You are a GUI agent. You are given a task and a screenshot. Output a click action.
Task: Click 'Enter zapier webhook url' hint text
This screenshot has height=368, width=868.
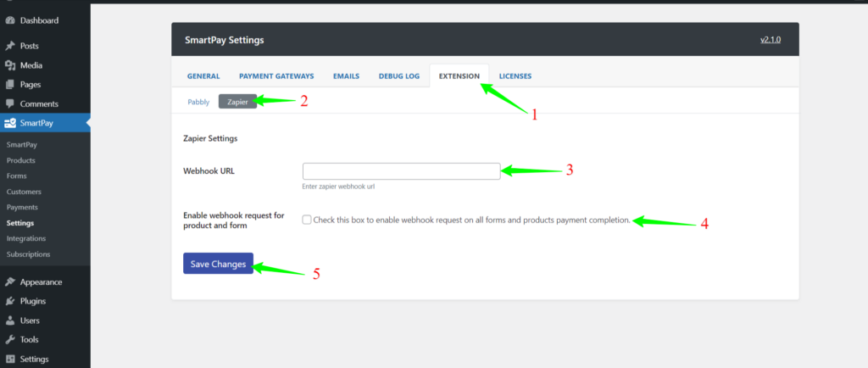[338, 187]
